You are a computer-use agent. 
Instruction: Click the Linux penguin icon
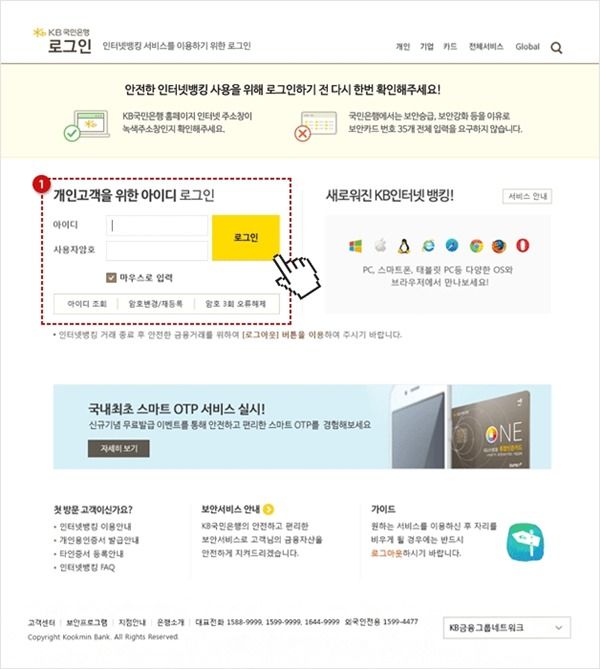click(x=404, y=246)
